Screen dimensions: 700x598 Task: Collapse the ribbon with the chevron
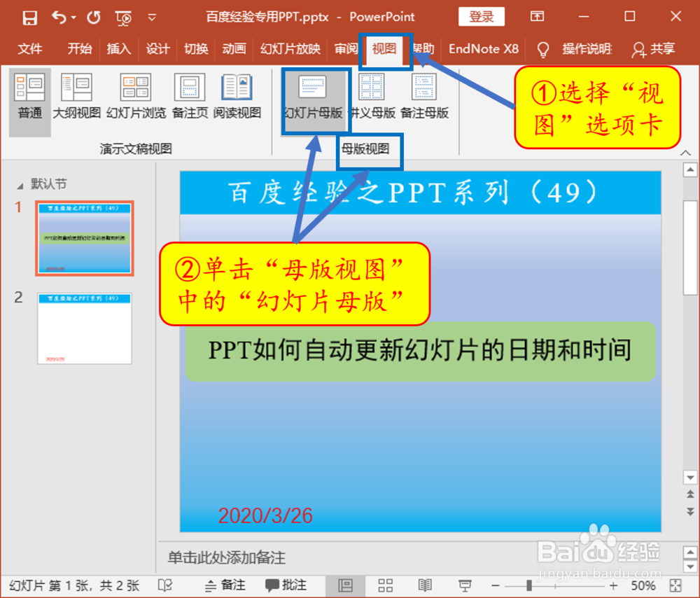pyautogui.click(x=686, y=153)
